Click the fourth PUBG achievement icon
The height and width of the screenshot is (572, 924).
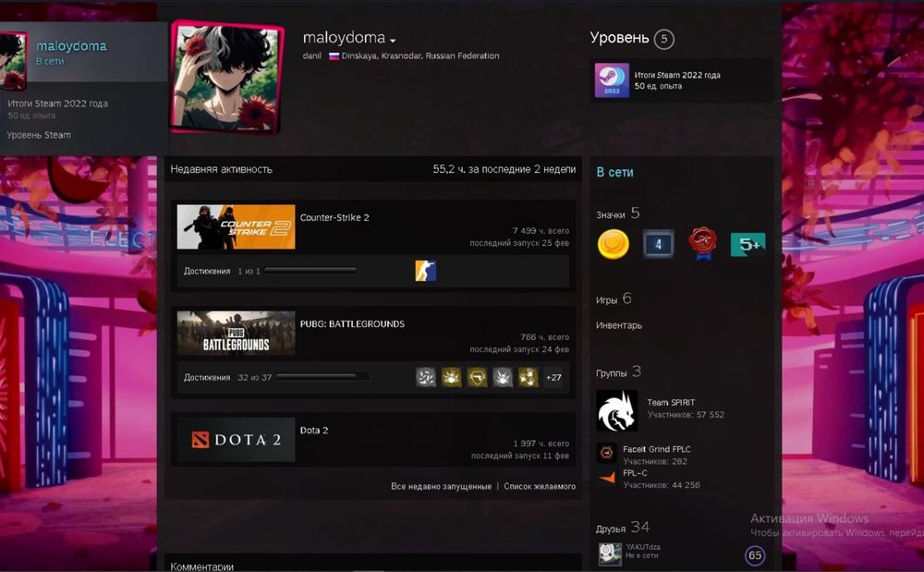503,377
